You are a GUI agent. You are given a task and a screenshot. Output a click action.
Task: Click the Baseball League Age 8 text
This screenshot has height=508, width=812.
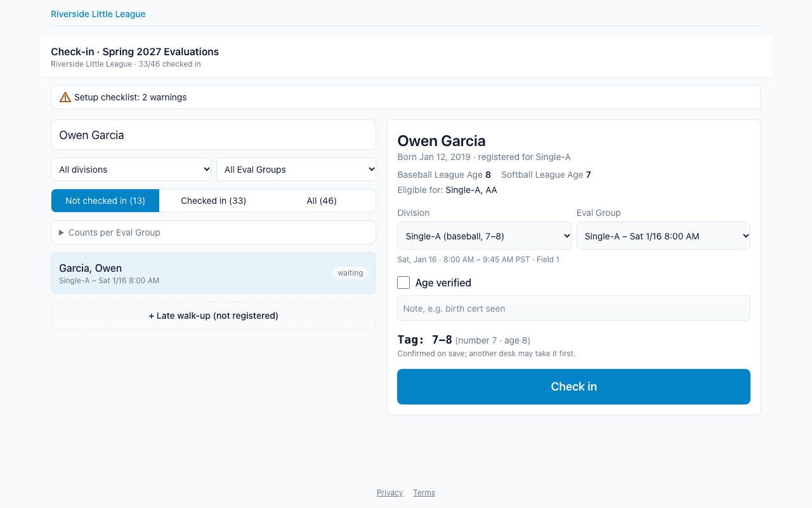(x=444, y=175)
